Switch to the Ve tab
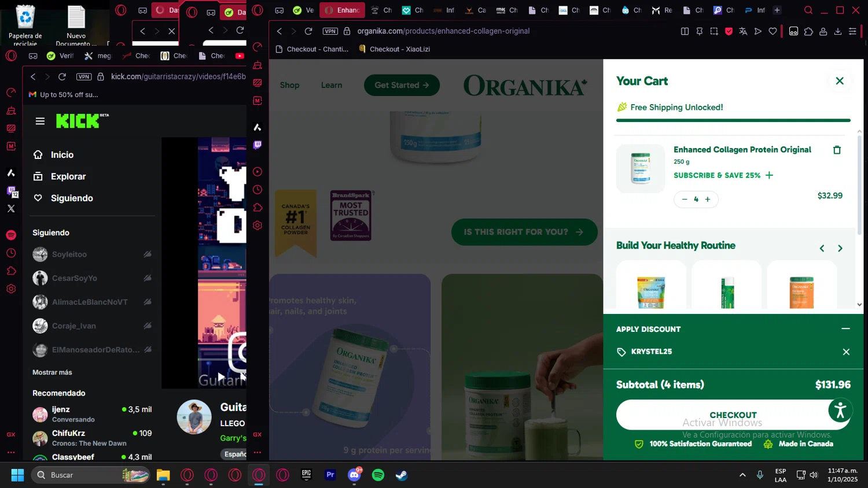Viewport: 868px width, 488px height. 303,10
